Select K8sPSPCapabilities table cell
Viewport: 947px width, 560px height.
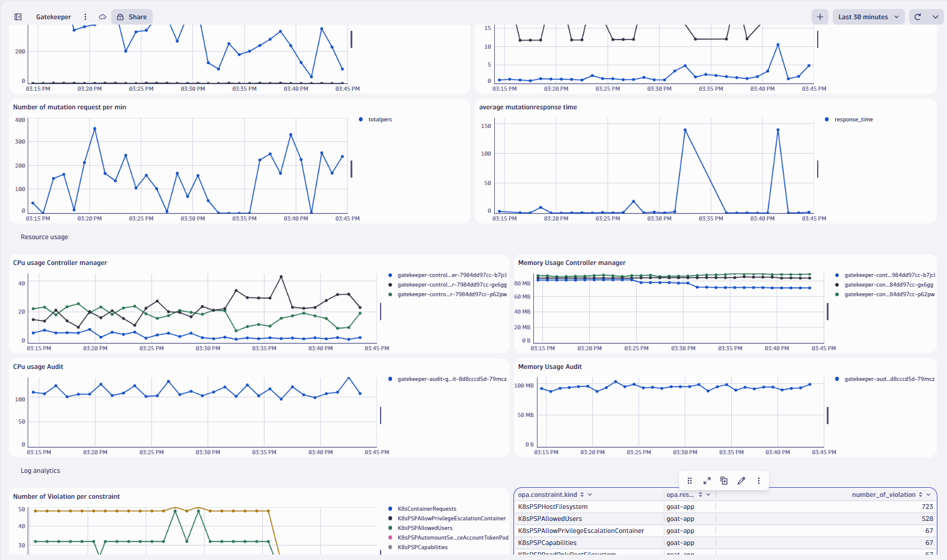click(589, 543)
